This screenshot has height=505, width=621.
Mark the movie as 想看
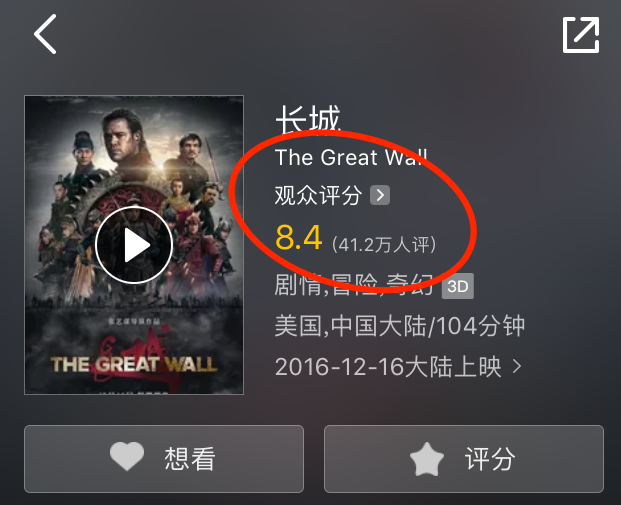164,459
